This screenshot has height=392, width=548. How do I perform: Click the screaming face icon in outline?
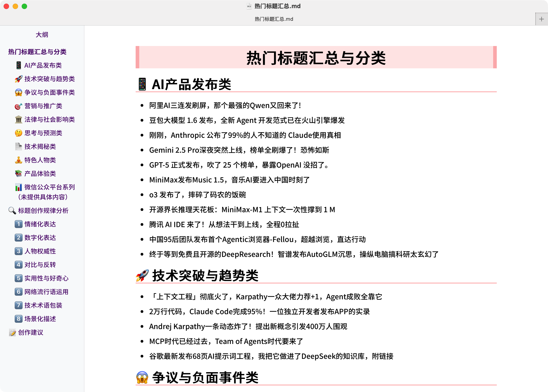pyautogui.click(x=18, y=92)
